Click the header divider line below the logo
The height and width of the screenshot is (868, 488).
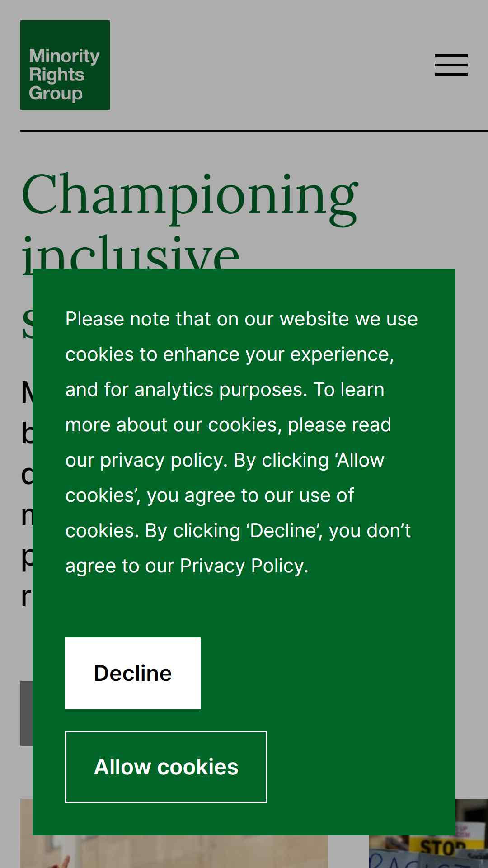[x=254, y=131]
